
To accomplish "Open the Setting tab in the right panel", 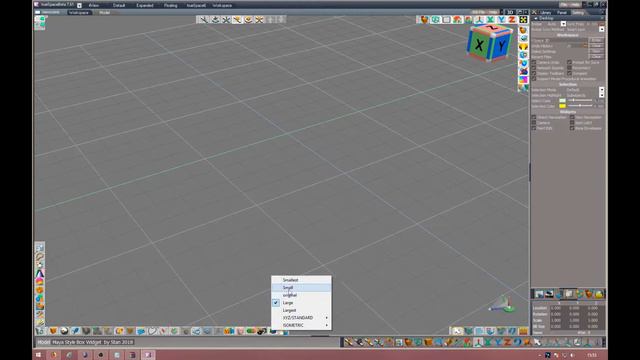I will coord(578,13).
